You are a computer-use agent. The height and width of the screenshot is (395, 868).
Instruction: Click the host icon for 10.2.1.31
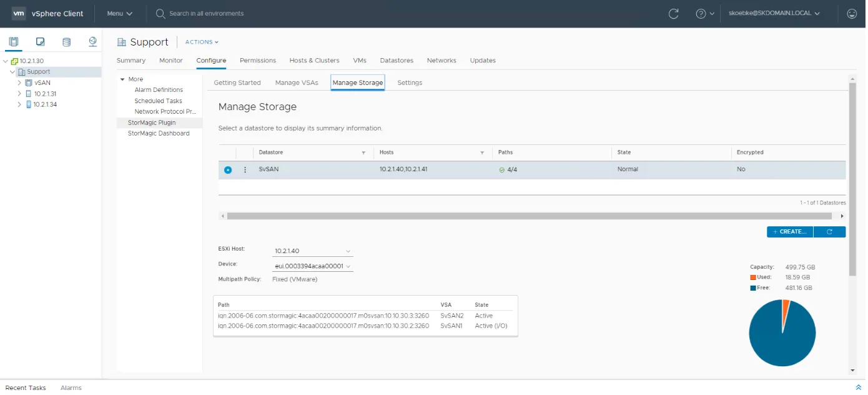point(29,94)
